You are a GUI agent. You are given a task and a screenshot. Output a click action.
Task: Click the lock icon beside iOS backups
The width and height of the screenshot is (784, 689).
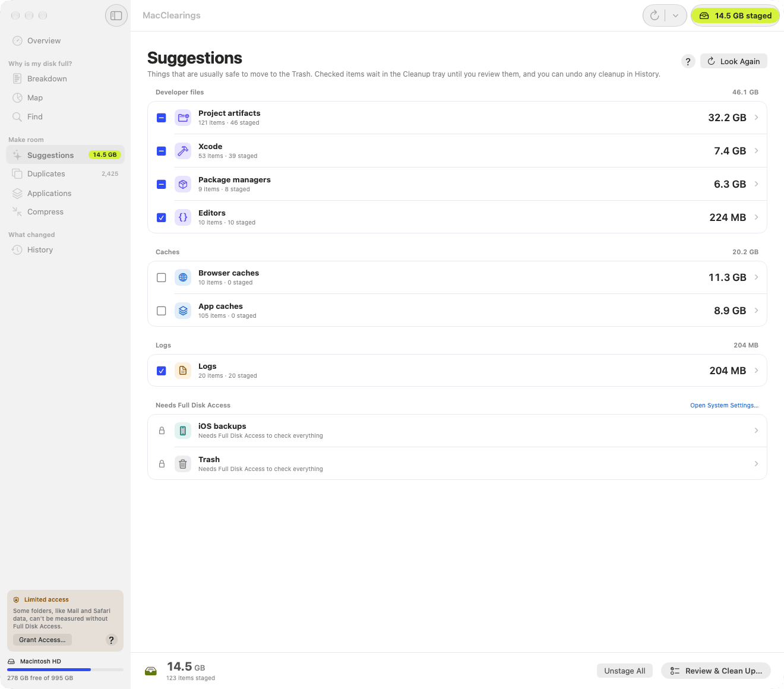[162, 431]
